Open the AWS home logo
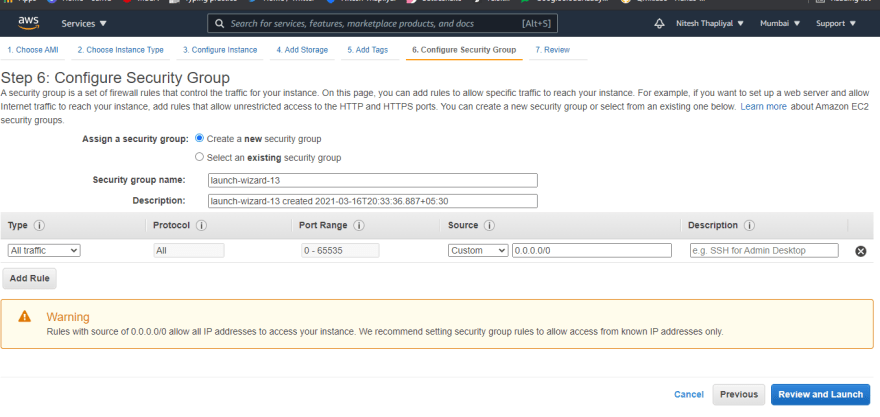This screenshot has height=417, width=880. click(x=28, y=23)
